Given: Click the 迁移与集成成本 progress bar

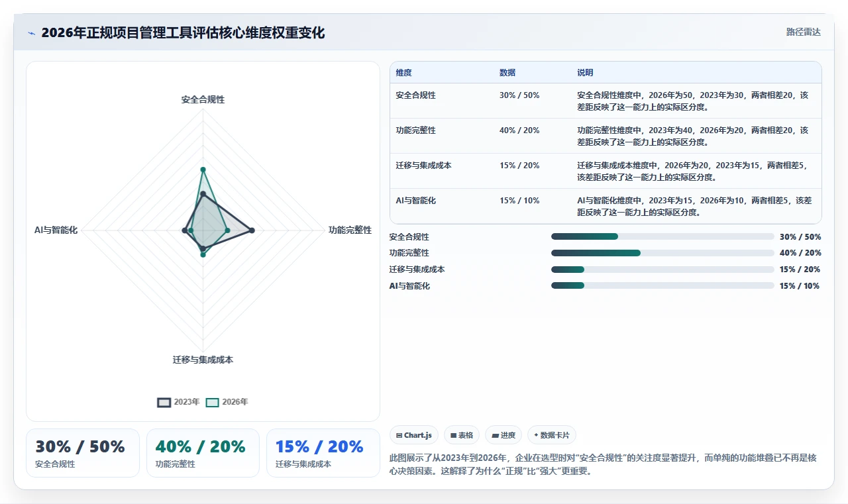Looking at the screenshot, I should click(x=662, y=270).
